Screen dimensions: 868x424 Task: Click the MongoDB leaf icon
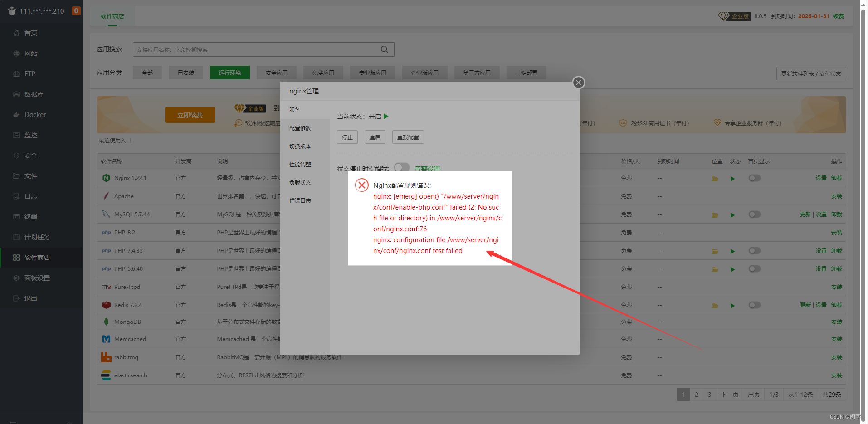[x=106, y=322]
